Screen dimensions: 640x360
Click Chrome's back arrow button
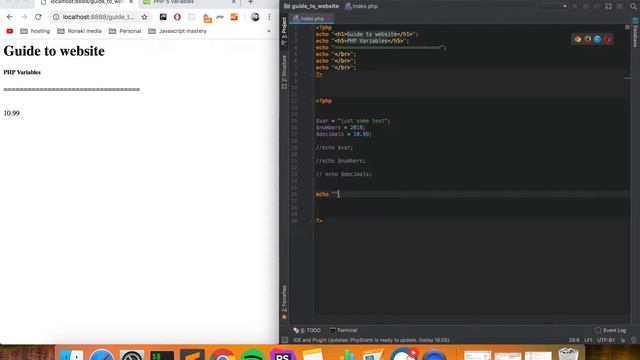[x=10, y=17]
